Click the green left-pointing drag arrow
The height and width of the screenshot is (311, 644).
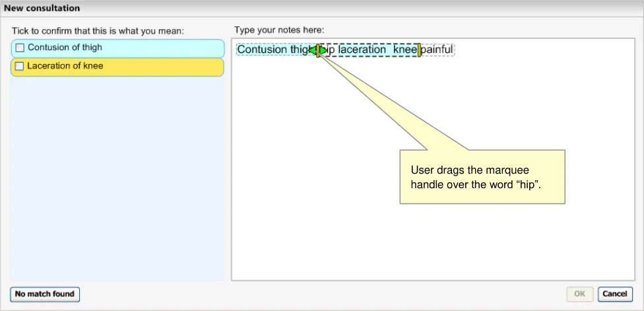click(x=311, y=50)
